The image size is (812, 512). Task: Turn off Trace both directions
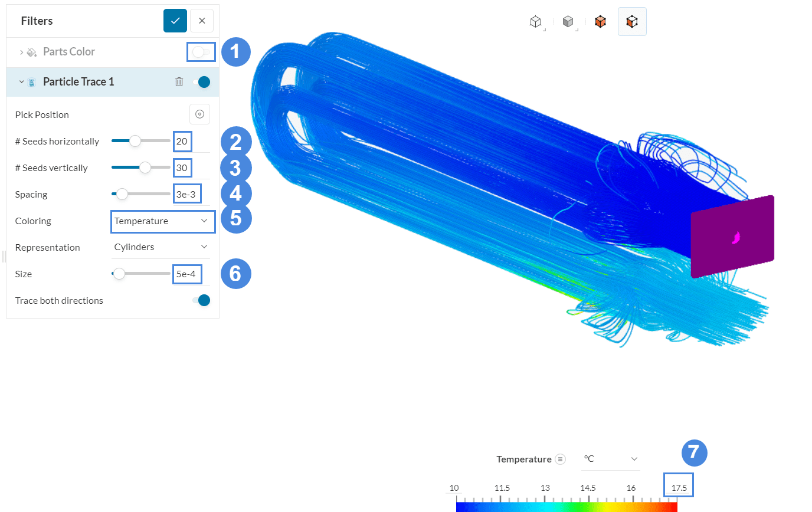(x=202, y=300)
